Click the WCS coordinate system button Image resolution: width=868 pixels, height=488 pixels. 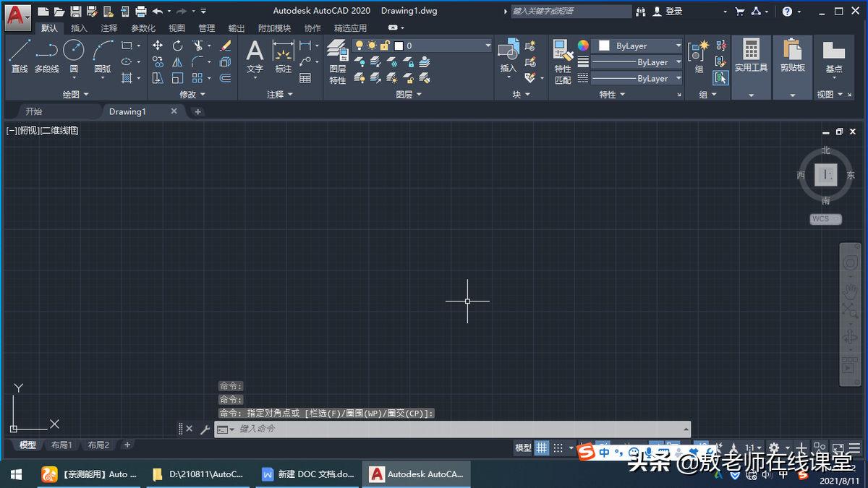pos(825,219)
